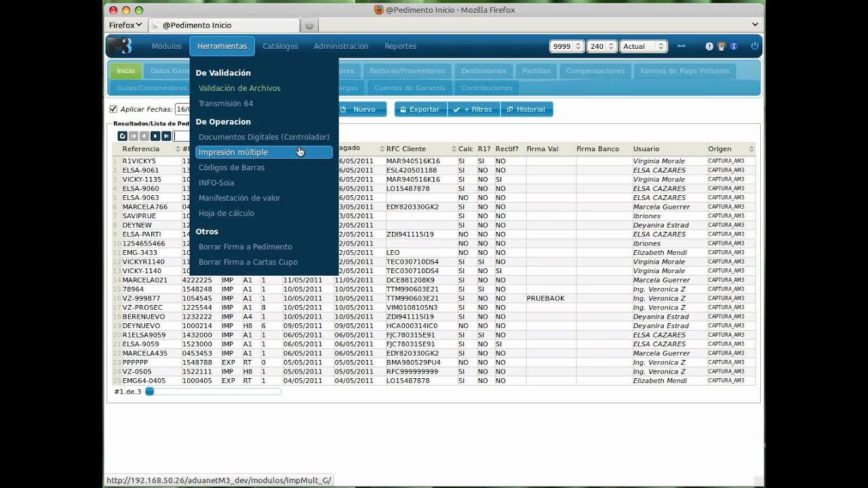This screenshot has width=868, height=488.
Task: Click the page favicon in @Pedimento Inicio tab
Action: 155,25
